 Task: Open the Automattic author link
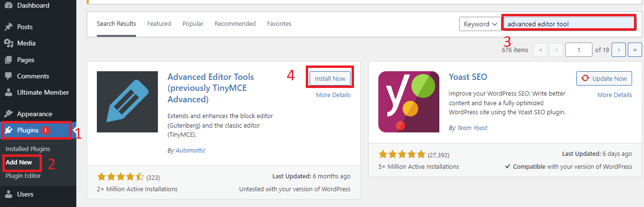click(x=190, y=151)
